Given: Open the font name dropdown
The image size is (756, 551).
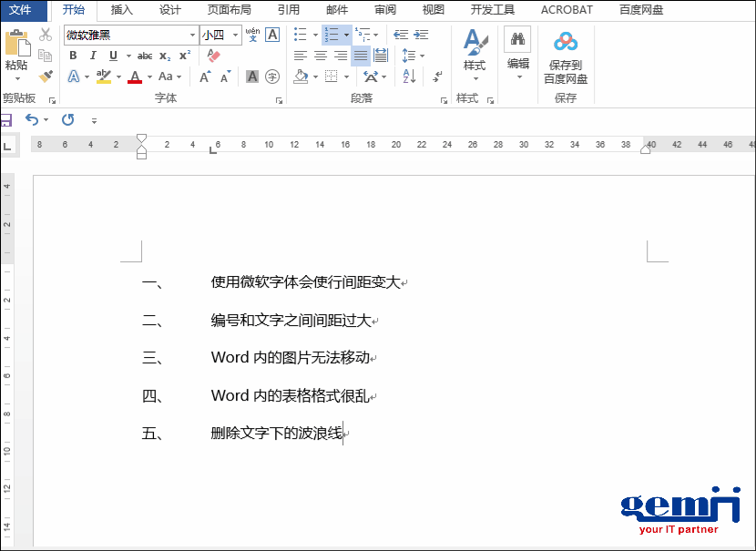Looking at the screenshot, I should [x=192, y=36].
